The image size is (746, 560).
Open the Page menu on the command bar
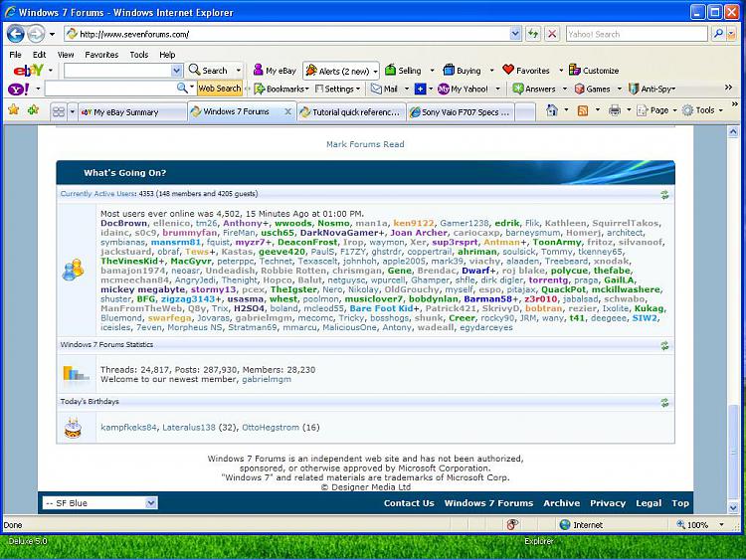(656, 110)
